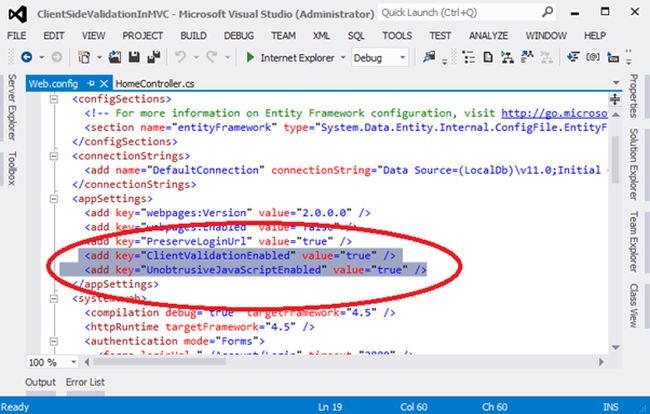Open the VIEW menu

click(93, 36)
